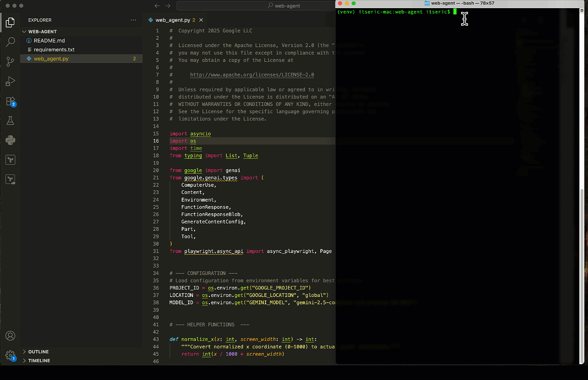Viewport: 588px width, 380px height.
Task: Go back with the navigation arrow
Action: (x=157, y=6)
